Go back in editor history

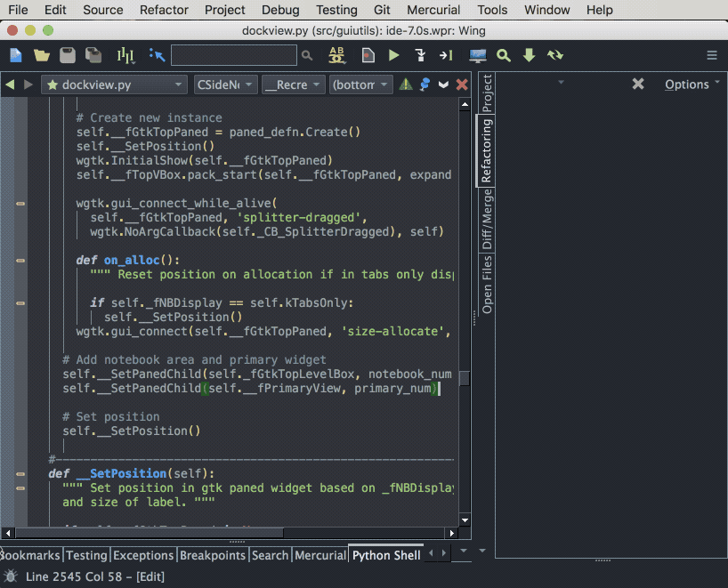10,85
